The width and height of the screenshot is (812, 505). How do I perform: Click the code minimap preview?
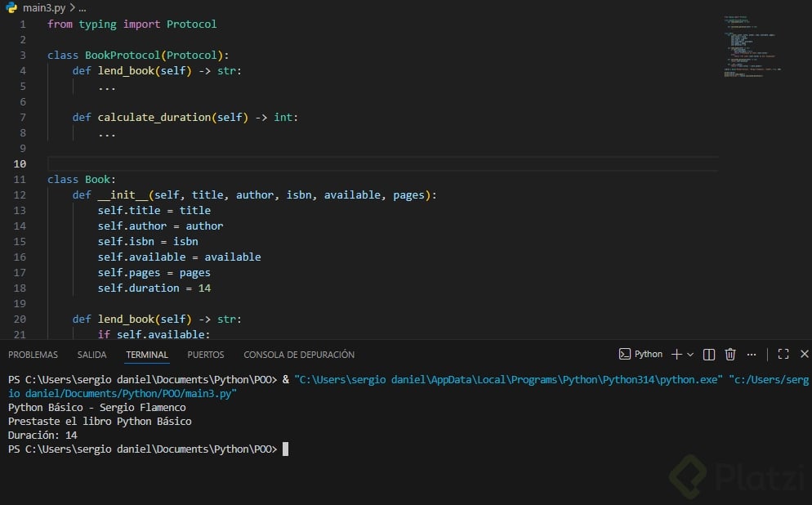(752, 49)
